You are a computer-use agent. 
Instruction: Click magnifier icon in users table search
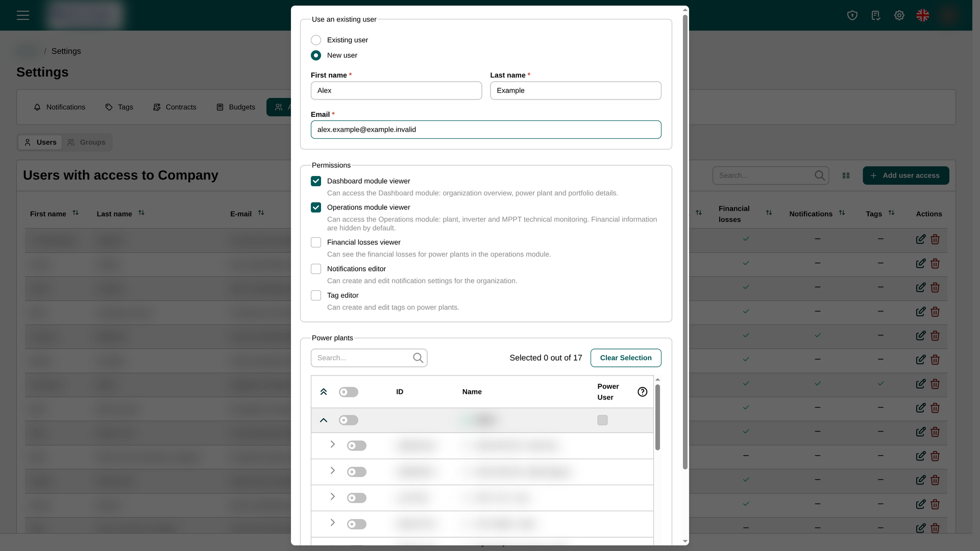[x=820, y=176]
